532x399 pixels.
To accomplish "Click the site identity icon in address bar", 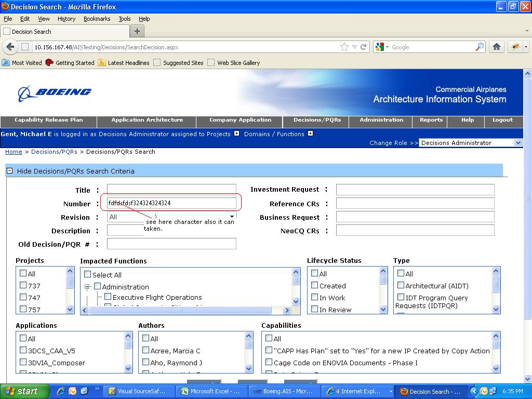I will pyautogui.click(x=25, y=47).
